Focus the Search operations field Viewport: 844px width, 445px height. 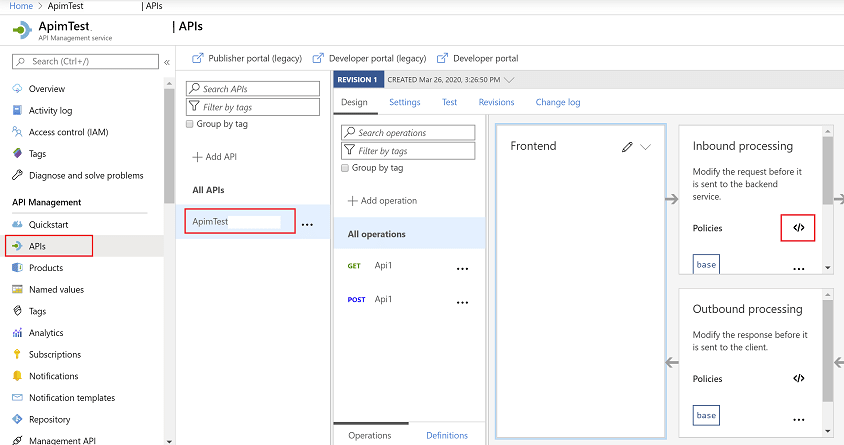click(408, 132)
